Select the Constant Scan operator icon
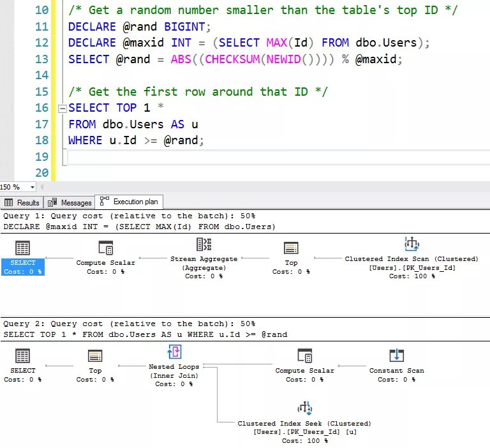Screen dimensions: 490x448 397,355
